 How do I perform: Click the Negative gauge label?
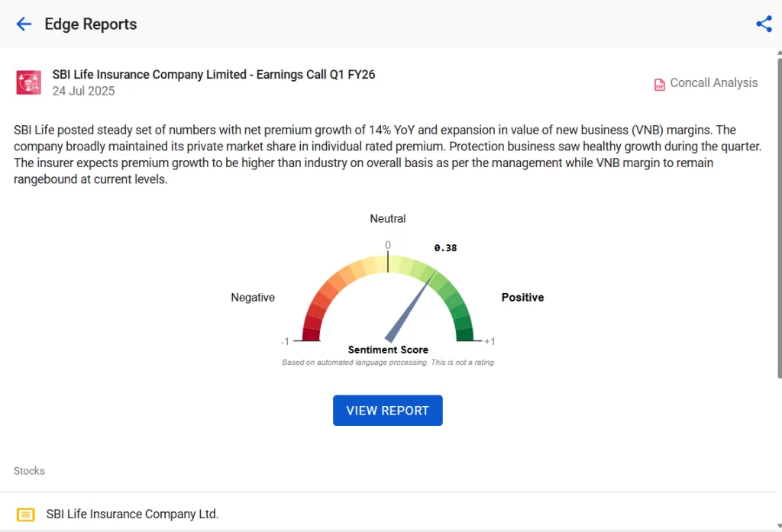pos(253,298)
